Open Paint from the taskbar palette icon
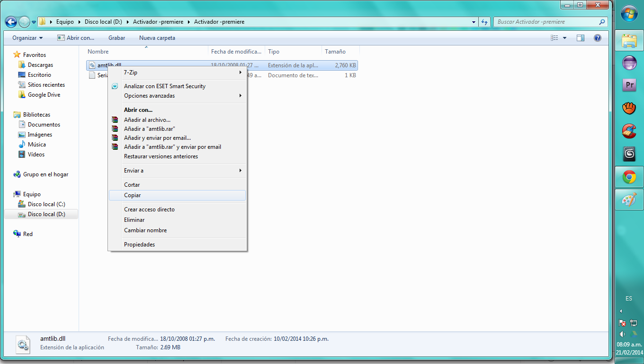Screen dimensions: 644x364 pos(629,200)
